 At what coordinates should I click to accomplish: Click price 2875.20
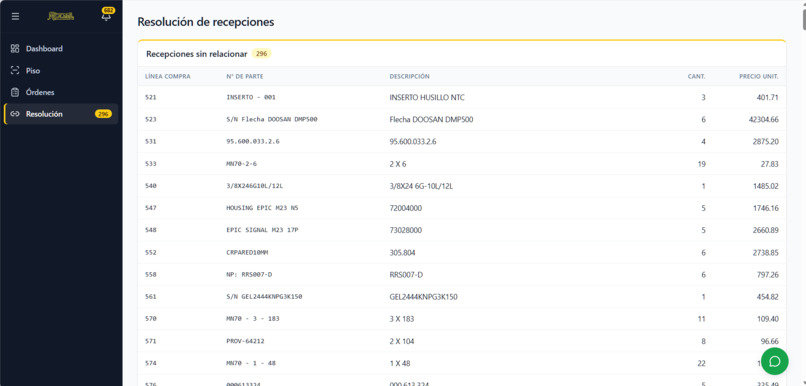coord(766,141)
